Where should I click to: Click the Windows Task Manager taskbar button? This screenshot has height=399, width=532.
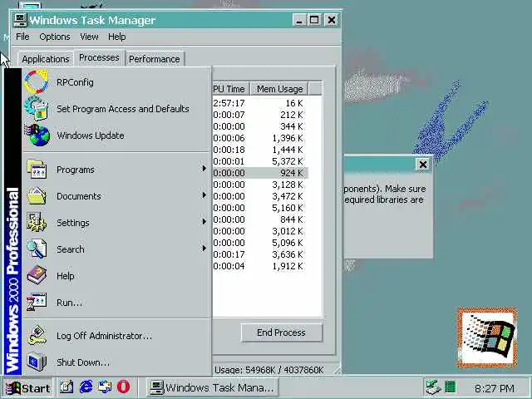click(213, 387)
